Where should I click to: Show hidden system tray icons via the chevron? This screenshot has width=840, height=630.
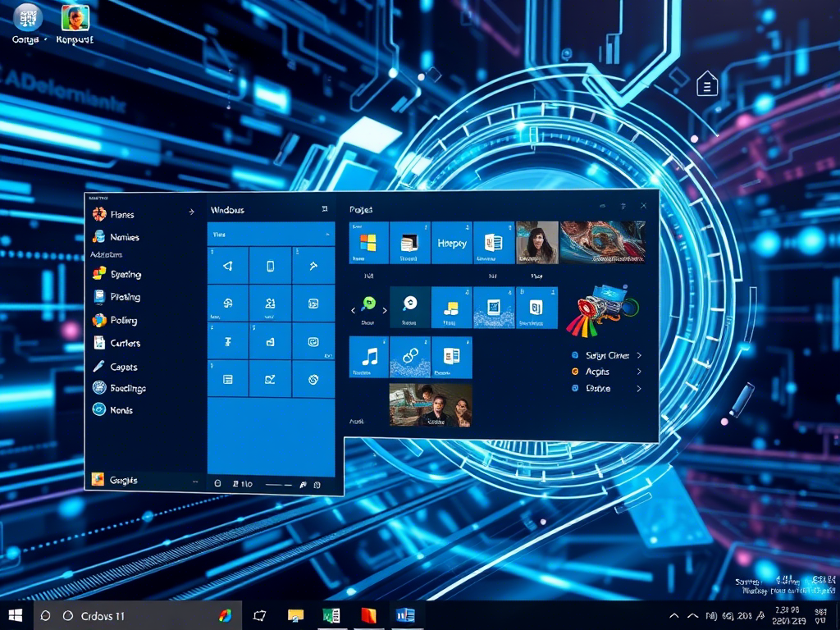[674, 615]
